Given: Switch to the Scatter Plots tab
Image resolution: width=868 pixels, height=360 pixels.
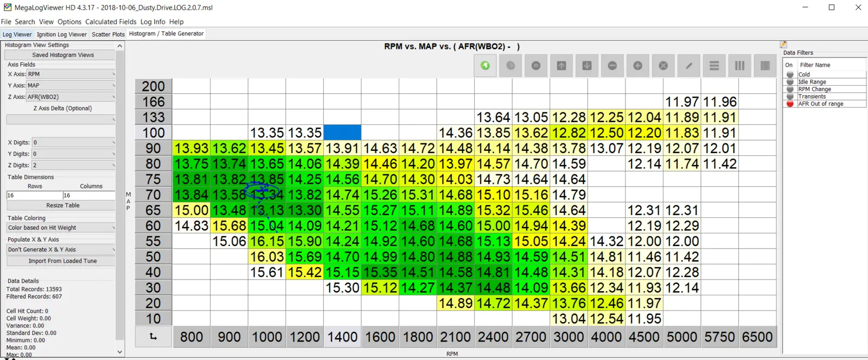Looking at the screenshot, I should [108, 34].
